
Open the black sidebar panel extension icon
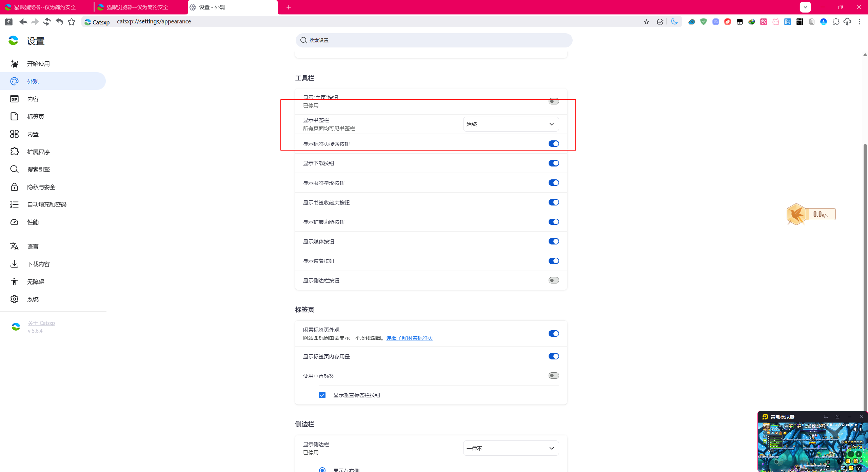point(800,22)
